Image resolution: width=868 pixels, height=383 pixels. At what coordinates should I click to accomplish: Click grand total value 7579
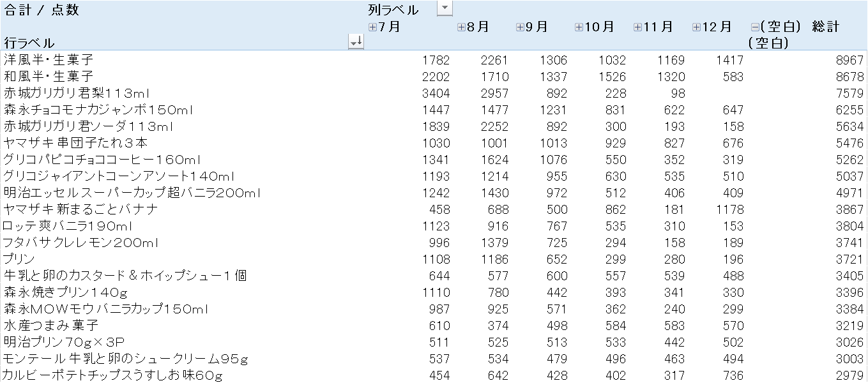(850, 93)
